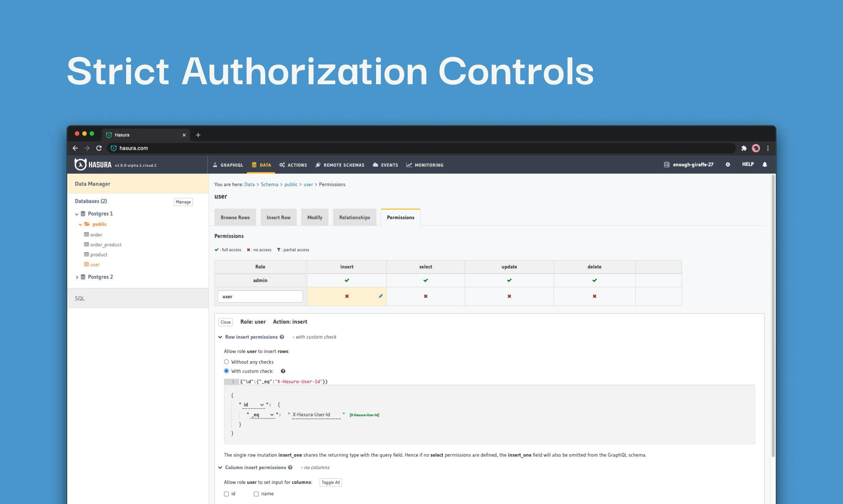Expand the Postgres 2 database tree

click(77, 277)
